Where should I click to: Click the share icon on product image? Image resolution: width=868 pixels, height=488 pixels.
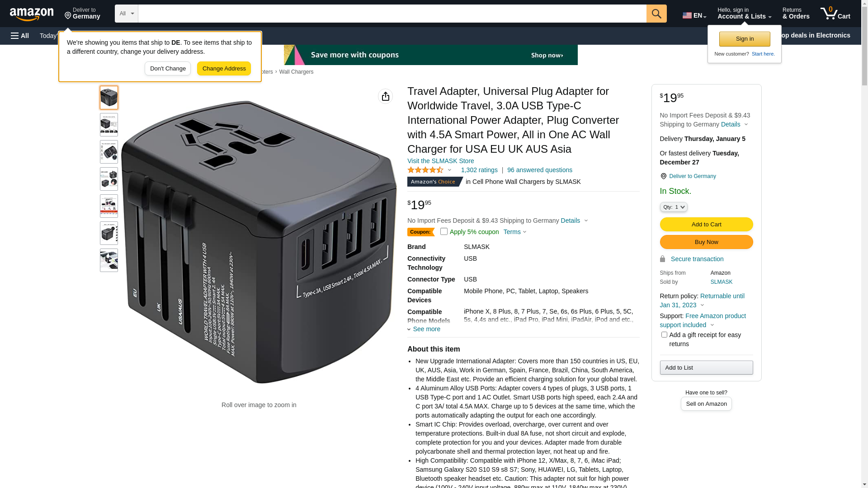(x=386, y=96)
